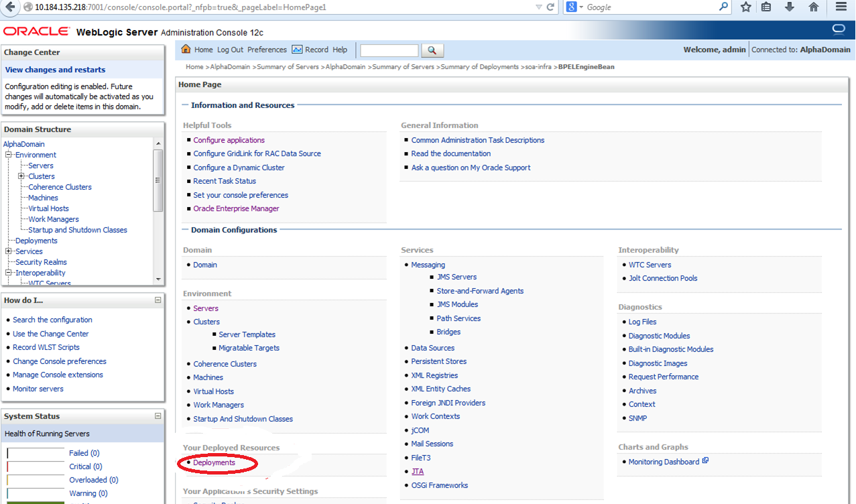Open the Log Files diagnostics link

[642, 322]
